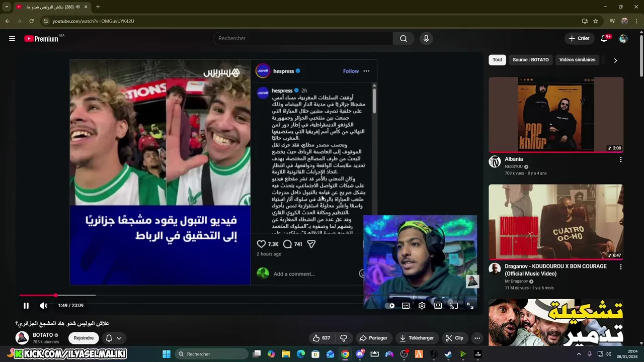Go back in the browser
Image resolution: width=644 pixels, height=362 pixels.
7,21
